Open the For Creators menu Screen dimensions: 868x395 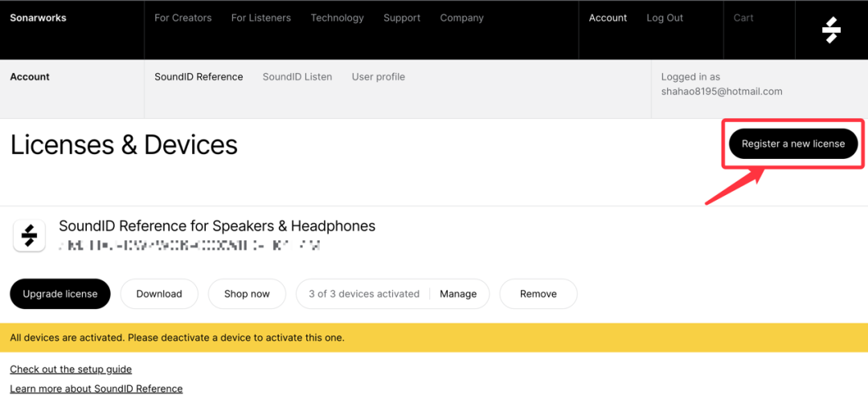(x=183, y=18)
